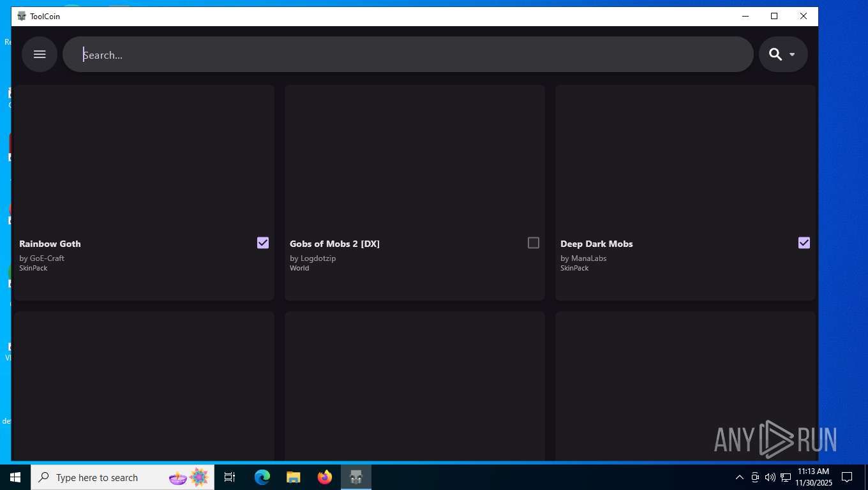Click 'SkinPack' label under Deep Dark Mobs
This screenshot has width=868, height=490.
[x=574, y=268]
